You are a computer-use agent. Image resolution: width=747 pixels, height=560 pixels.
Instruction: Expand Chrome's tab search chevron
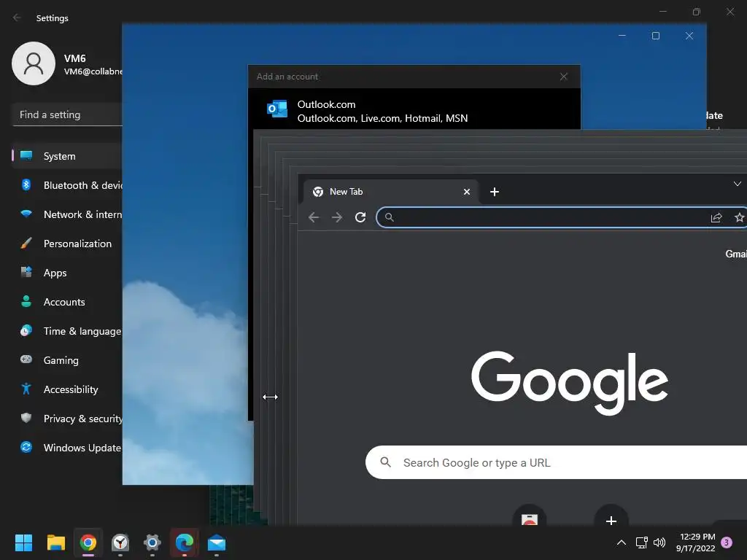pos(737,184)
